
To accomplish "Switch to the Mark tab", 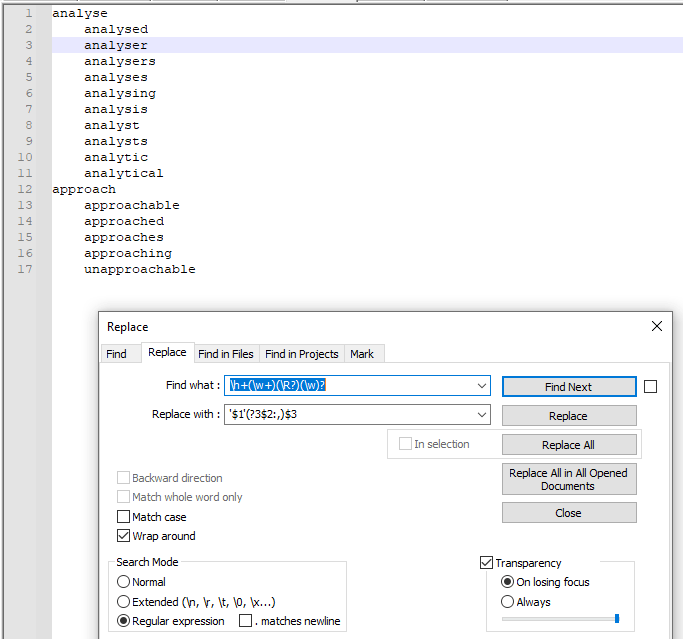I will click(x=362, y=354).
